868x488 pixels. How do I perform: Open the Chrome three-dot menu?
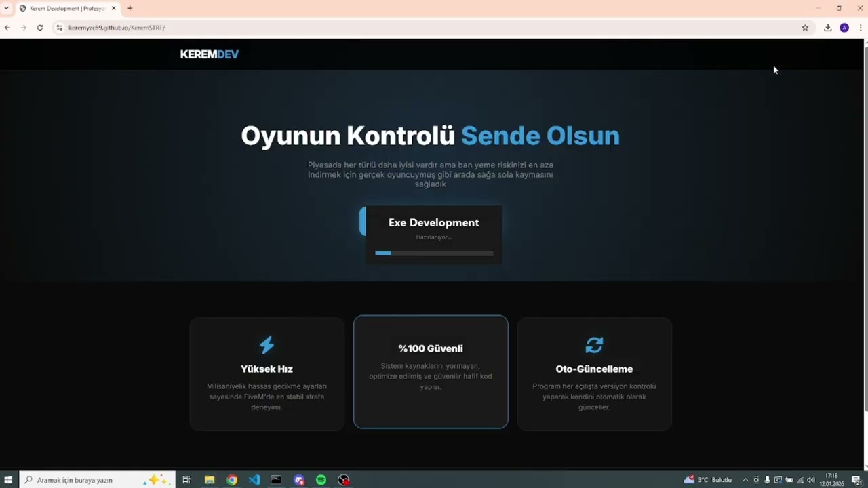861,28
